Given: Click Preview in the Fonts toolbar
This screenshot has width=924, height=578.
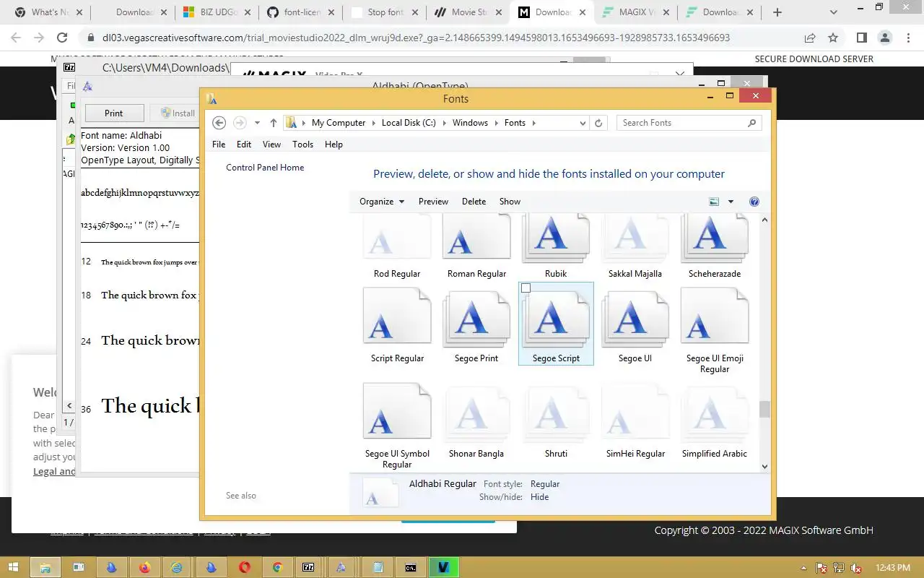Looking at the screenshot, I should (433, 202).
